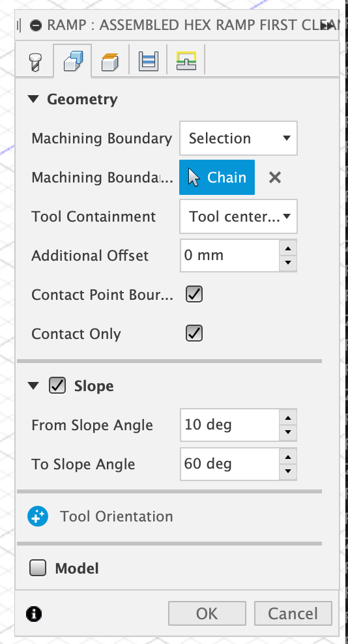Clear the machining boundary selection with X

tap(275, 177)
